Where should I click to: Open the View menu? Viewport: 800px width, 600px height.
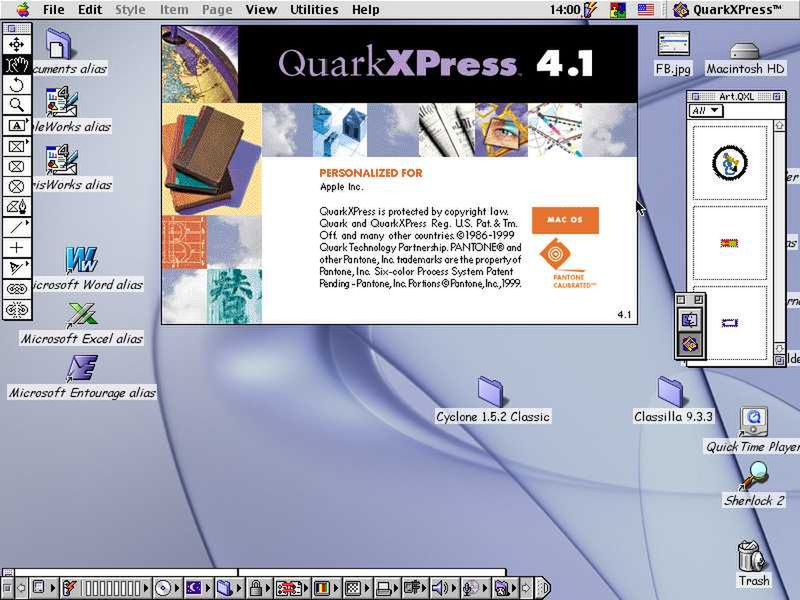pyautogui.click(x=261, y=9)
